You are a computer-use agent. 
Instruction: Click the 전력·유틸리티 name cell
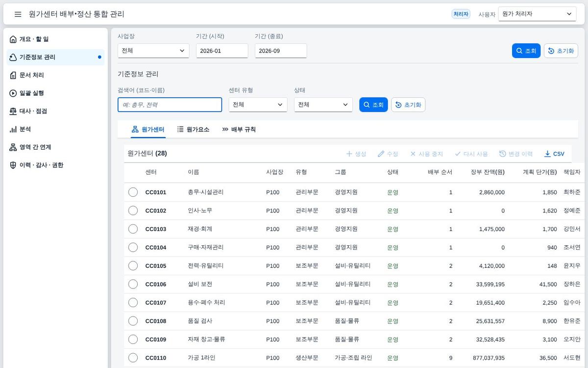click(206, 266)
